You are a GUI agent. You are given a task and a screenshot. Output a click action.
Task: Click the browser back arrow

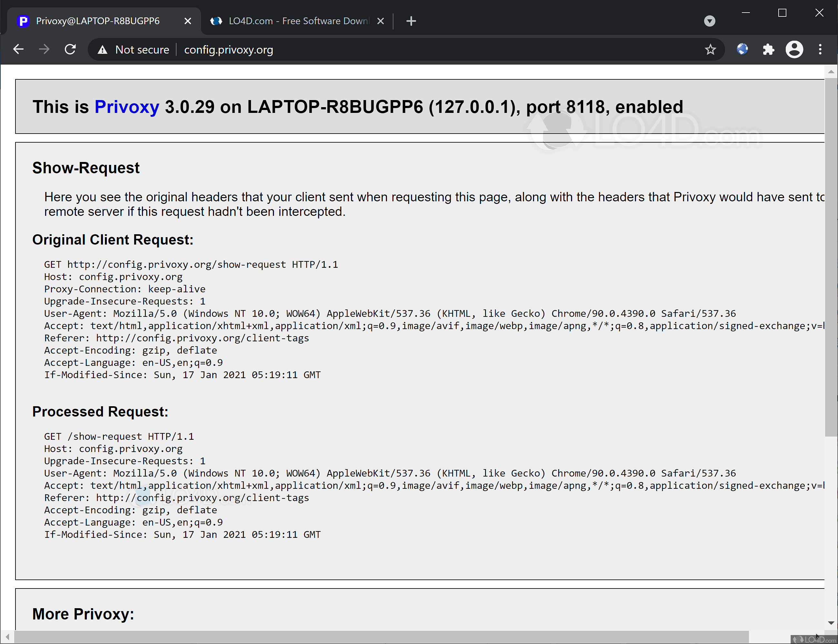18,49
